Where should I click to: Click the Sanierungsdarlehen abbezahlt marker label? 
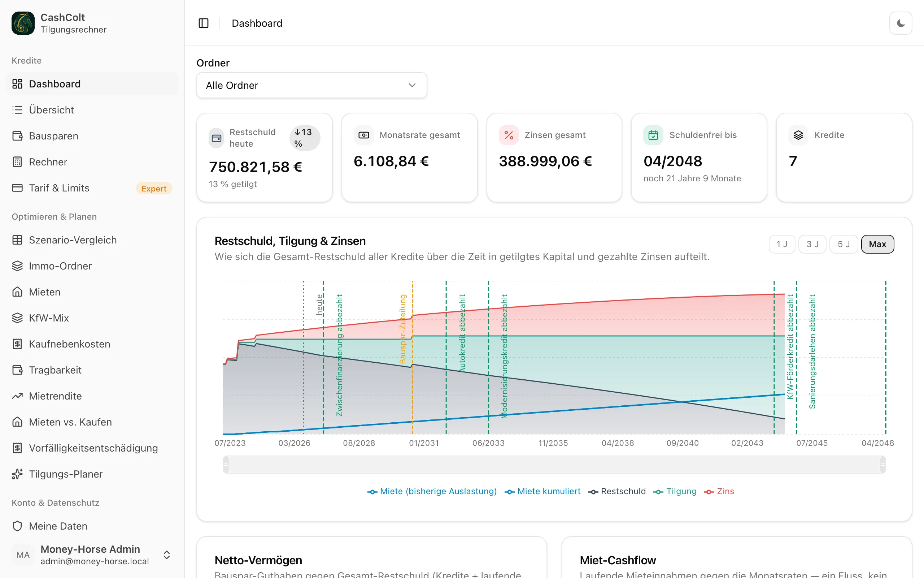[812, 351]
